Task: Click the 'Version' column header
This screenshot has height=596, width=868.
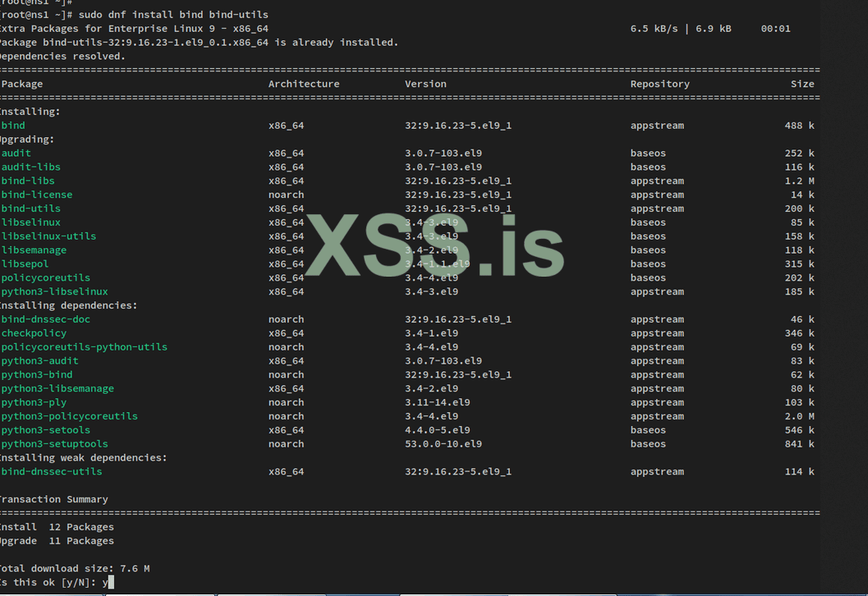Action: click(425, 84)
